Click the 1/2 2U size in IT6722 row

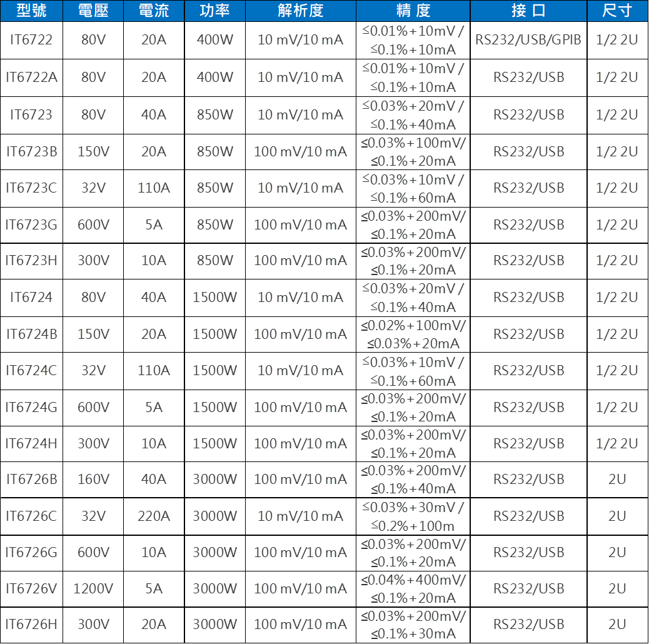click(617, 40)
